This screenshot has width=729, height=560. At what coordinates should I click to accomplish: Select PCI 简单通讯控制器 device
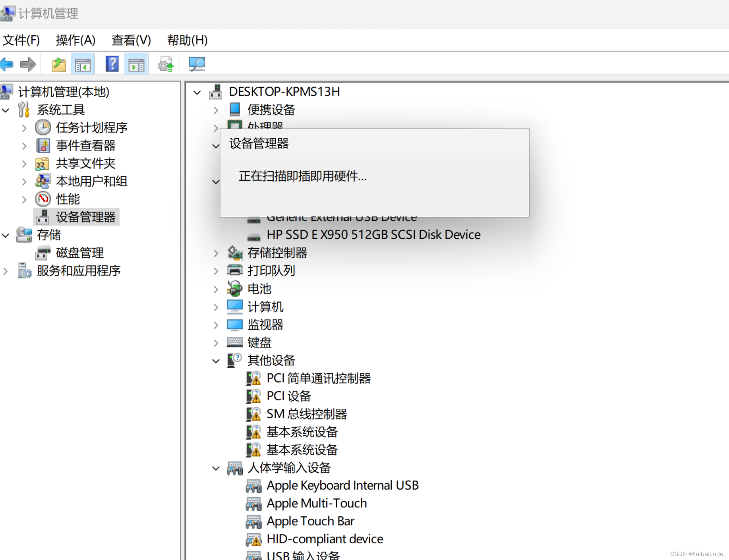point(319,378)
